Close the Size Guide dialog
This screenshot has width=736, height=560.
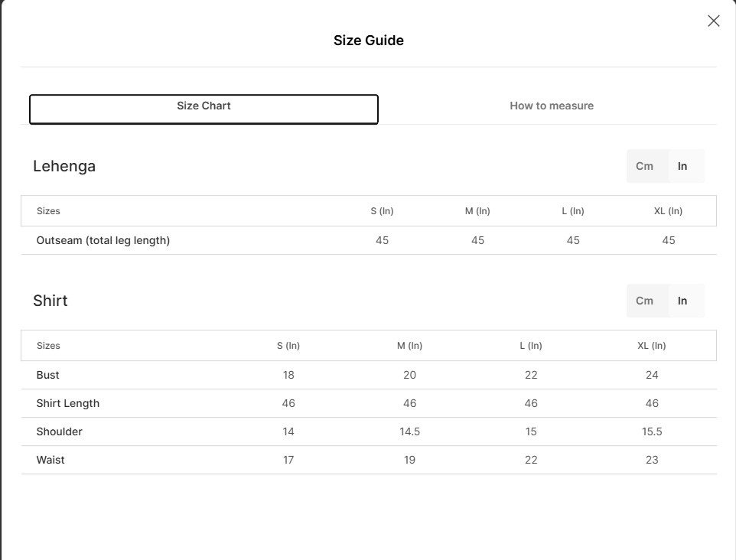[x=713, y=21]
